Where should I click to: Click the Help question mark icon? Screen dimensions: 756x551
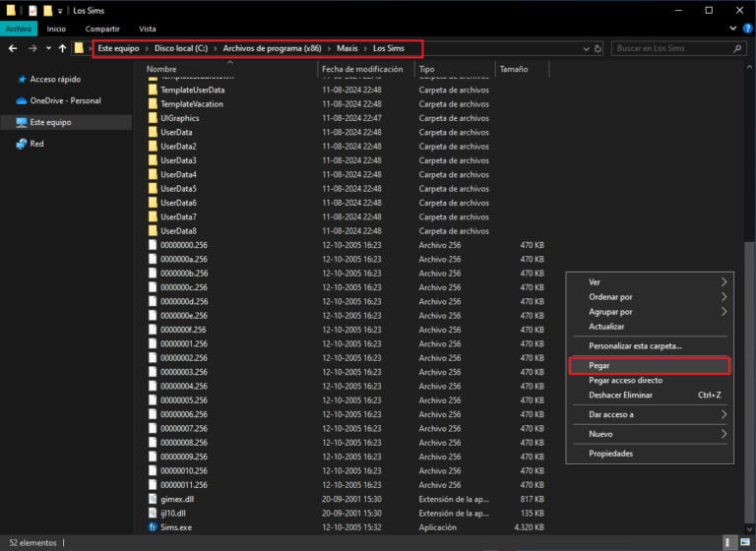point(747,29)
